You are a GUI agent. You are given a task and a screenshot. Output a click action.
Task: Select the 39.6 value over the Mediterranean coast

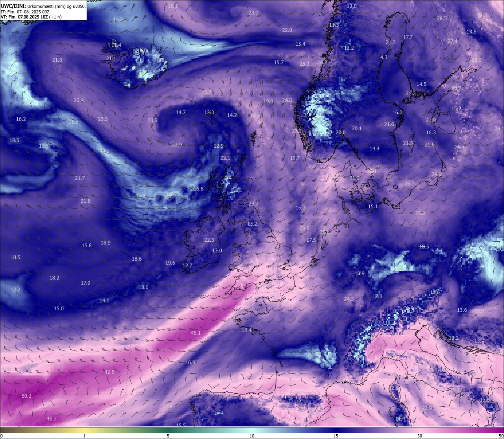click(380, 347)
